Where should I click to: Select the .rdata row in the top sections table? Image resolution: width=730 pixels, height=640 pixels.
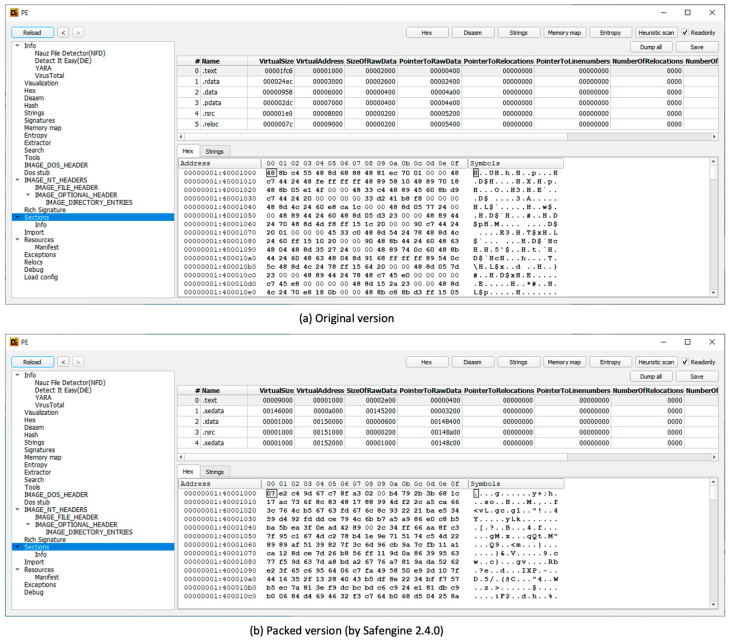(x=447, y=81)
